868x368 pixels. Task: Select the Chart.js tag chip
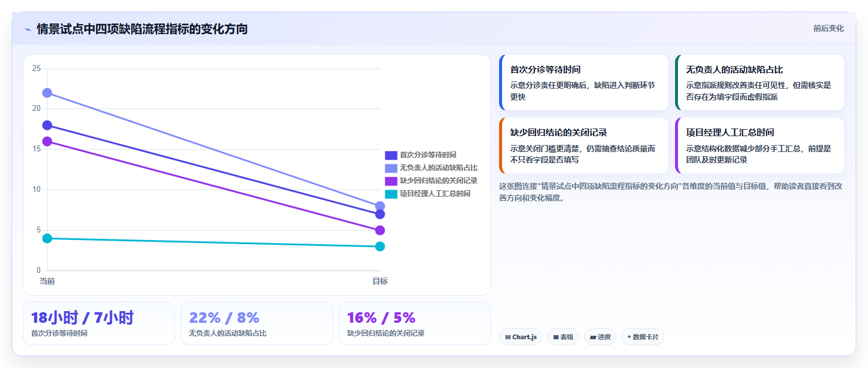click(x=521, y=337)
